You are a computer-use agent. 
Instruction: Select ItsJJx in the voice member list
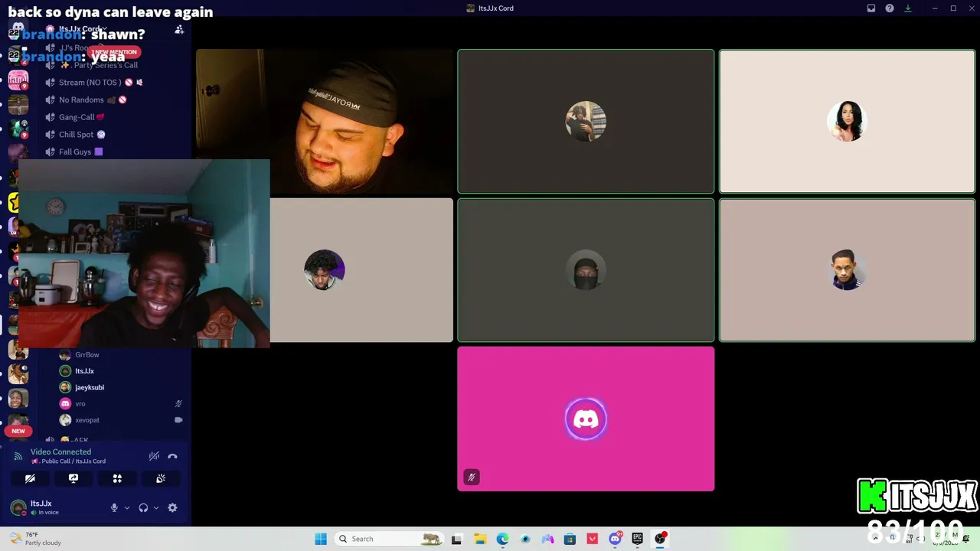click(84, 371)
